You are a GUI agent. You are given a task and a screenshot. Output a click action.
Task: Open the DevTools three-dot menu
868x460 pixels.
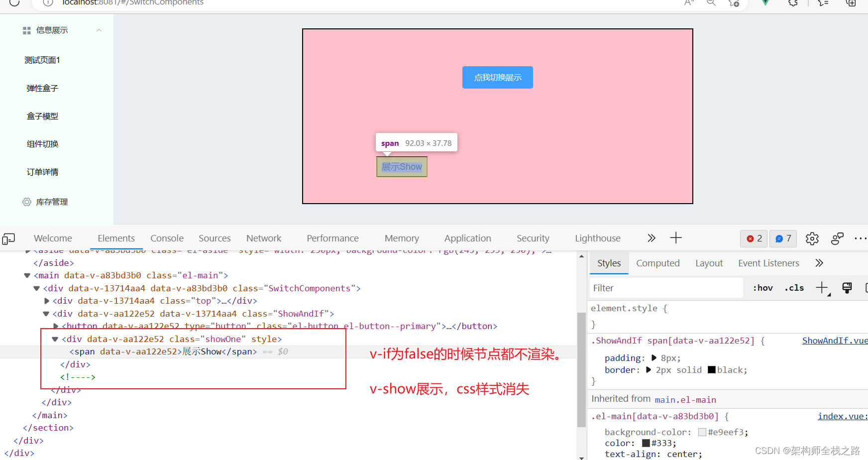(x=860, y=239)
